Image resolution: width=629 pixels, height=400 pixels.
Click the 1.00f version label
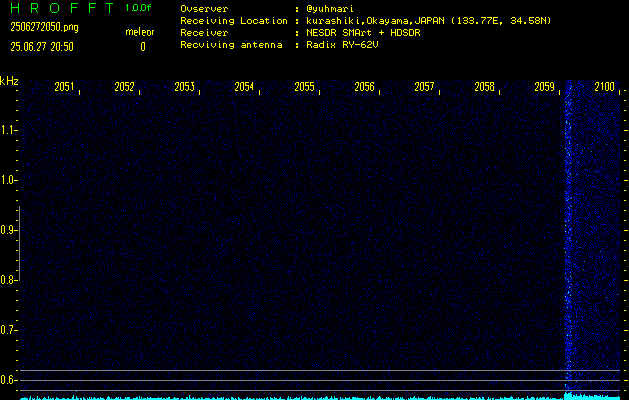pos(138,8)
